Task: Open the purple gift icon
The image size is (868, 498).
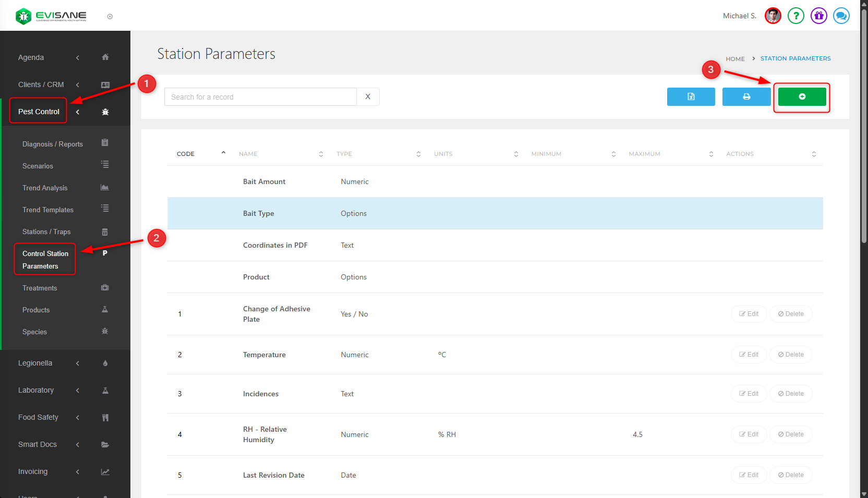Action: [x=818, y=16]
